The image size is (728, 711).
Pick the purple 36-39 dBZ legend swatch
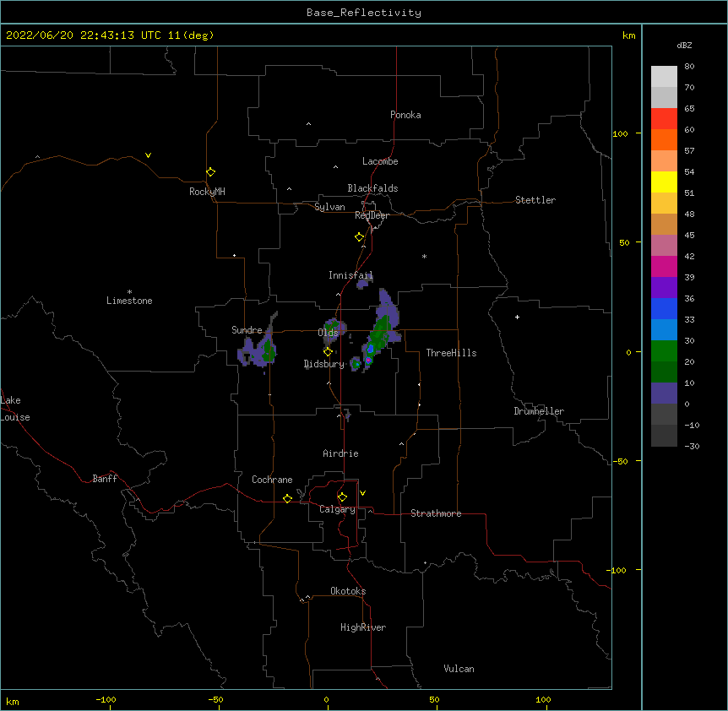(664, 287)
